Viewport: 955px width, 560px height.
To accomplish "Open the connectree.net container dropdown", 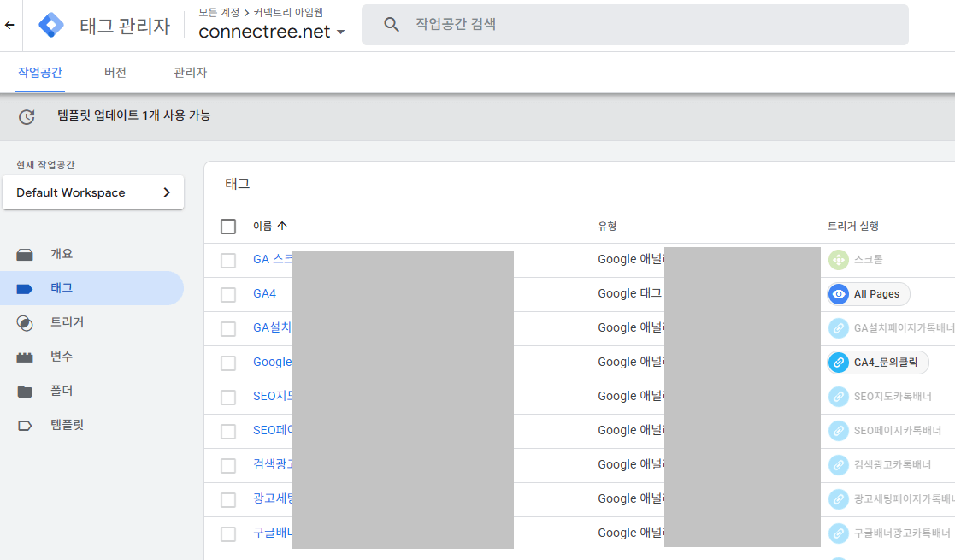I will (272, 32).
